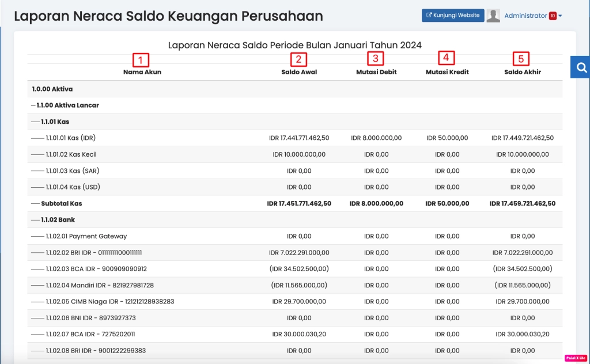Click the Kunjungi Website button
590x364 pixels.
(453, 15)
